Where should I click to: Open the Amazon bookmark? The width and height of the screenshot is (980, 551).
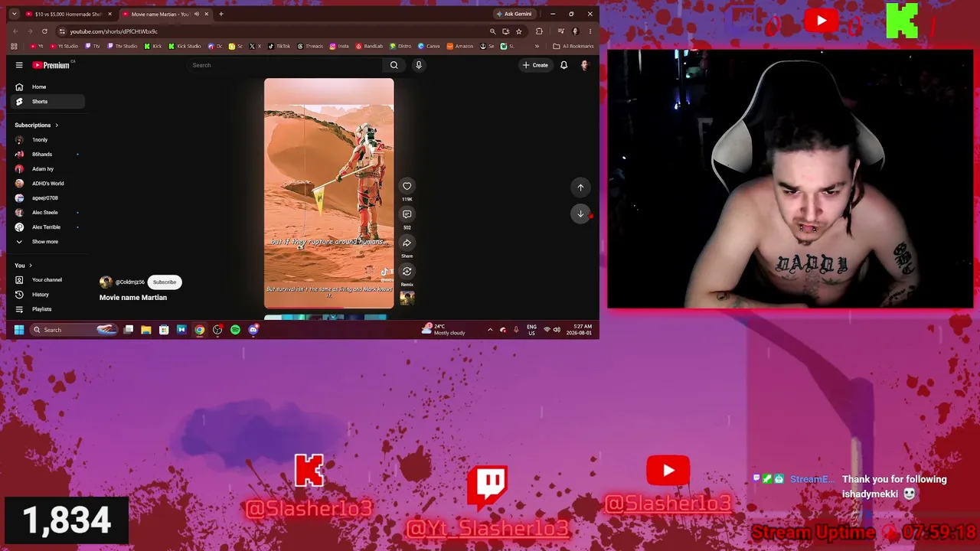[x=460, y=46]
